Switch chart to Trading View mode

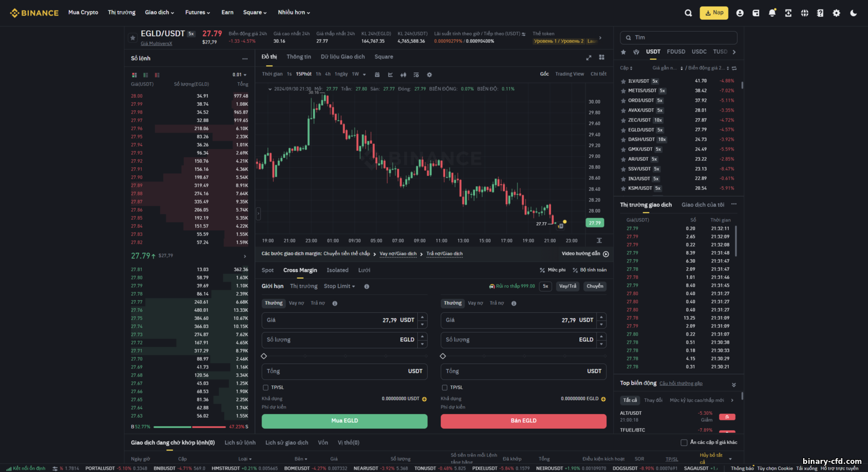coord(569,74)
